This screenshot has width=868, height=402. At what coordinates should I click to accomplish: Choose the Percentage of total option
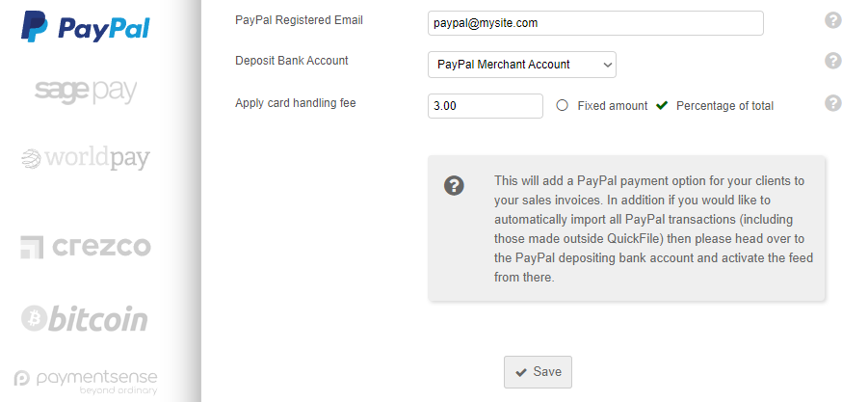coord(662,106)
